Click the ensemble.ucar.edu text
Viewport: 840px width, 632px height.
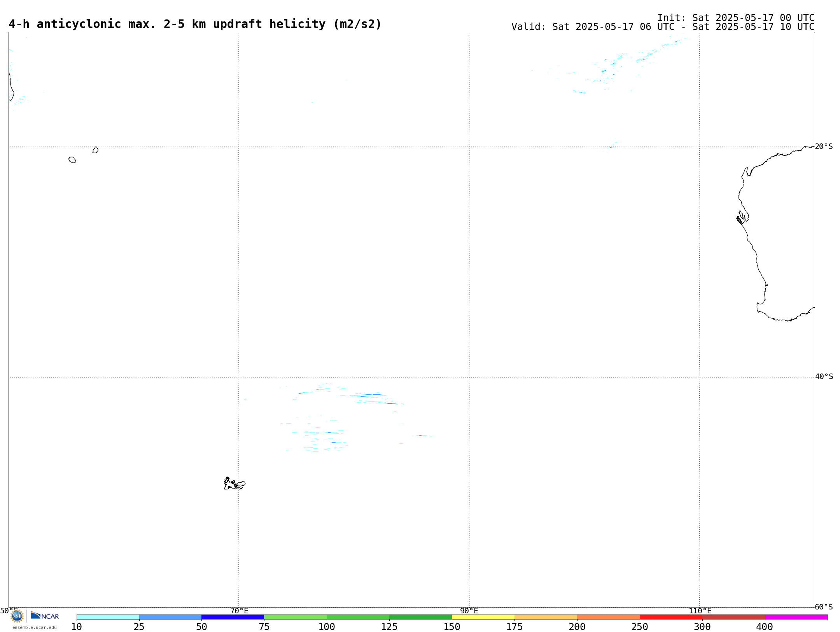tap(35, 627)
